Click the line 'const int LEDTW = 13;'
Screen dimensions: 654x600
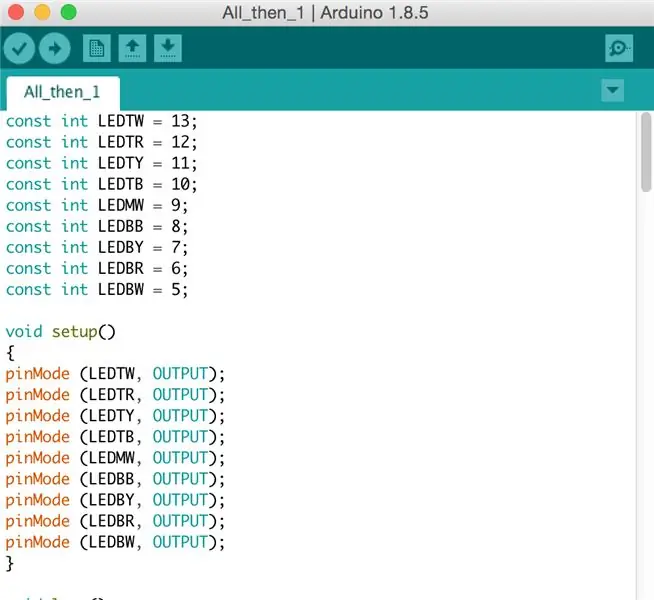tap(101, 121)
